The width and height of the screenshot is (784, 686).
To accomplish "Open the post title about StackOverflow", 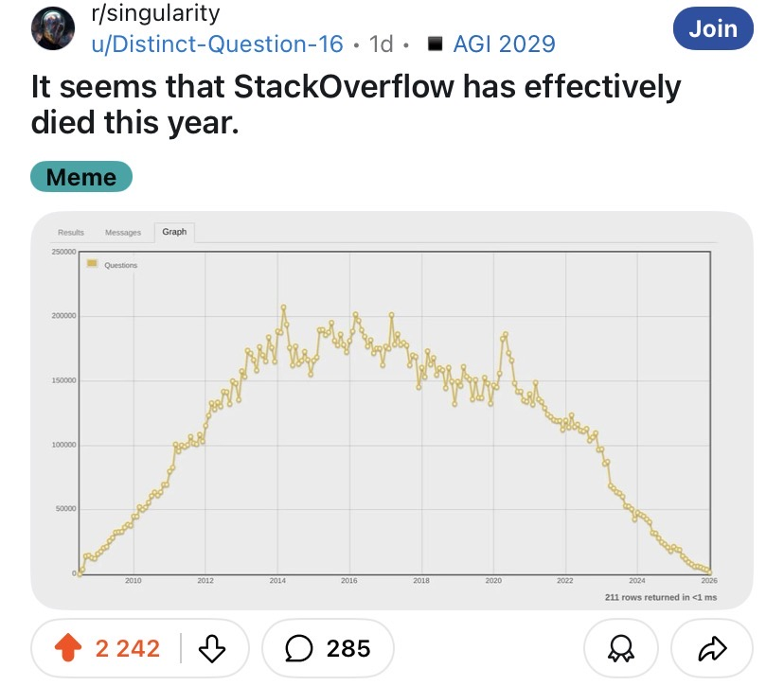I will (355, 104).
